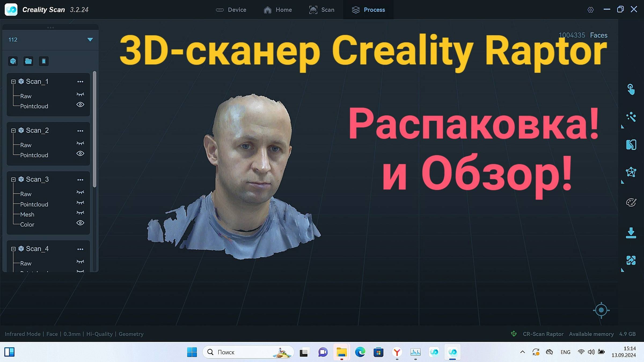This screenshot has height=362, width=644.
Task: Click the recenter view target icon
Action: pyautogui.click(x=601, y=310)
